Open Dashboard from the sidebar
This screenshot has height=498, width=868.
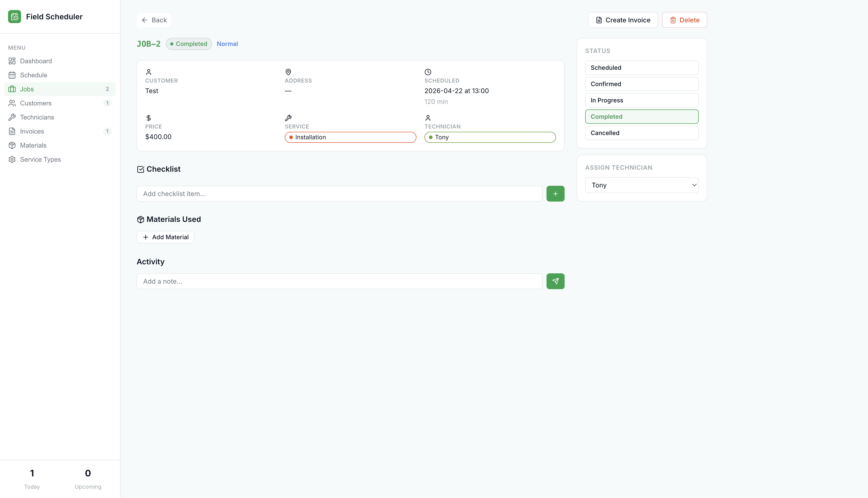tap(36, 61)
